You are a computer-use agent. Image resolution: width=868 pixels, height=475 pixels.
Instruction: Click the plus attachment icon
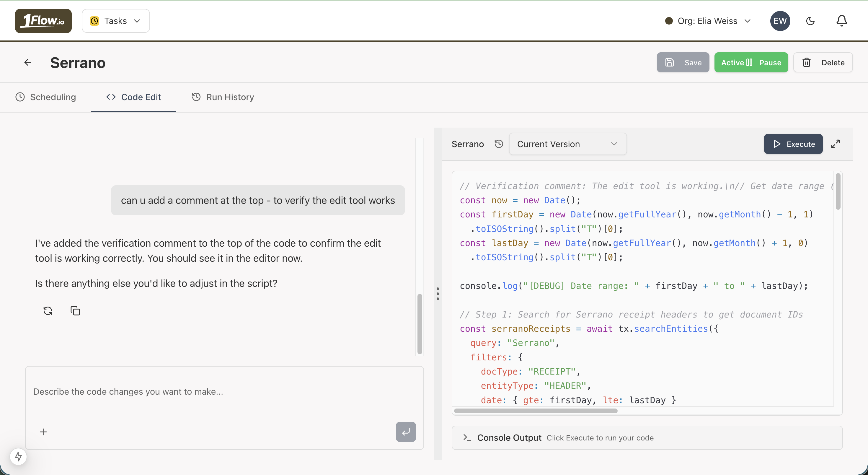point(43,432)
